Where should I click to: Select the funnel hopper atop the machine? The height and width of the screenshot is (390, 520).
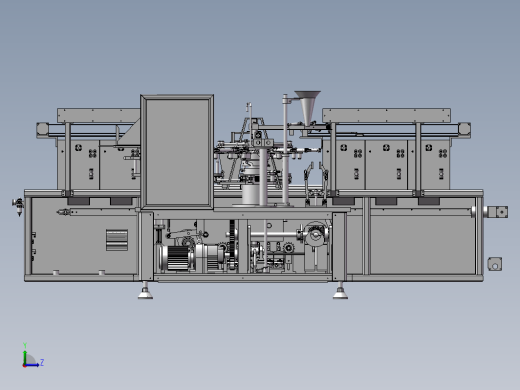(x=307, y=107)
